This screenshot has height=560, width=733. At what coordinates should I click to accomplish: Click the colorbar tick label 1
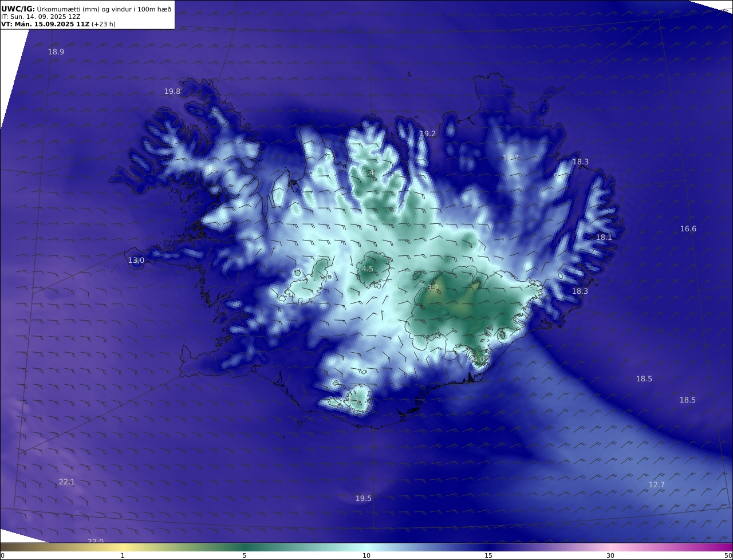coord(123,555)
